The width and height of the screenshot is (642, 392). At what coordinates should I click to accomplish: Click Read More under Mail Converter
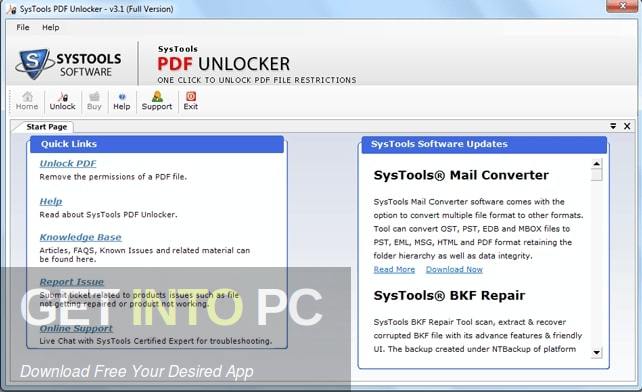pos(394,270)
